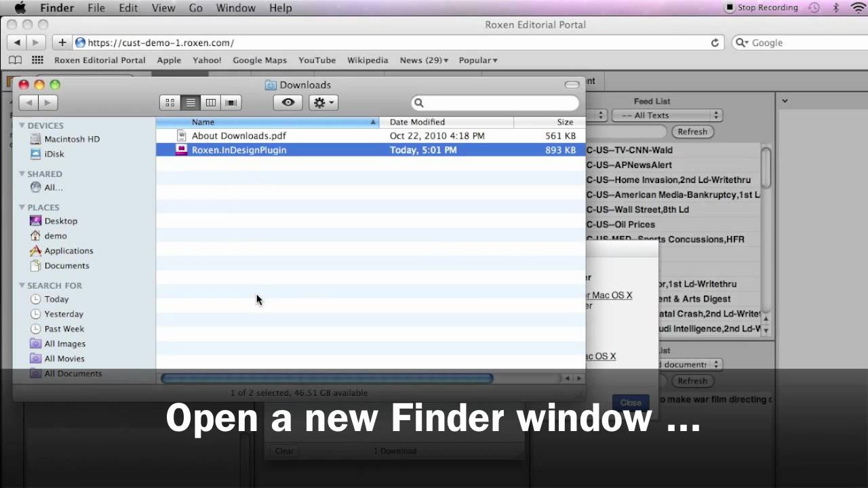Click Stop Recording in the menu bar
868x488 pixels.
pos(762,7)
